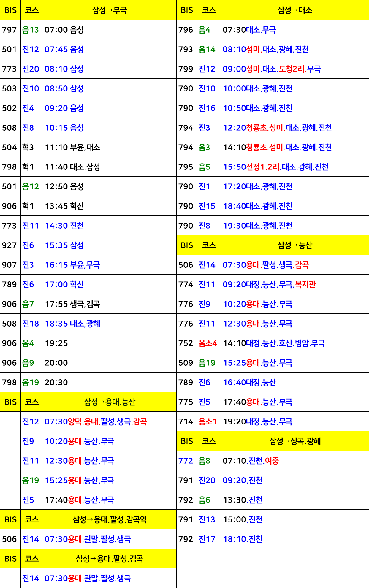369x588 pixels.
Task: Click the '08:10 삼성' departure cell
Action: point(110,69)
